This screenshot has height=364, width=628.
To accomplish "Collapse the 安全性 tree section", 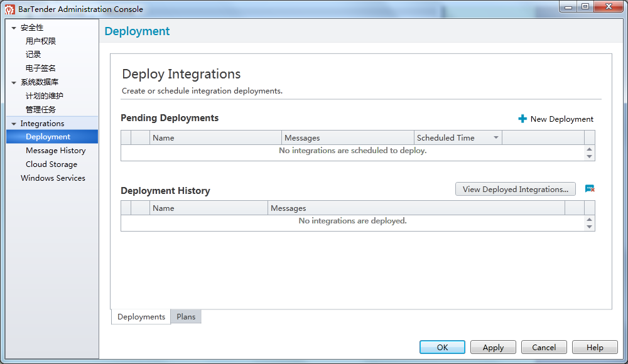I will [14, 28].
